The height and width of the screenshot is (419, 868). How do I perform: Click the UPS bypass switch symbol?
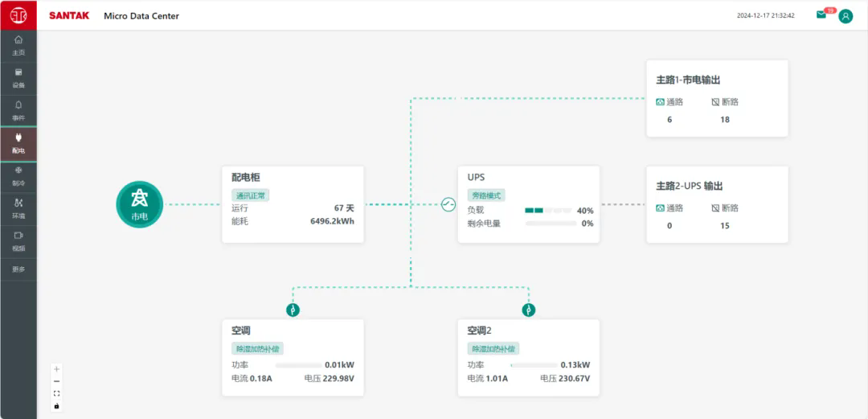pyautogui.click(x=448, y=204)
